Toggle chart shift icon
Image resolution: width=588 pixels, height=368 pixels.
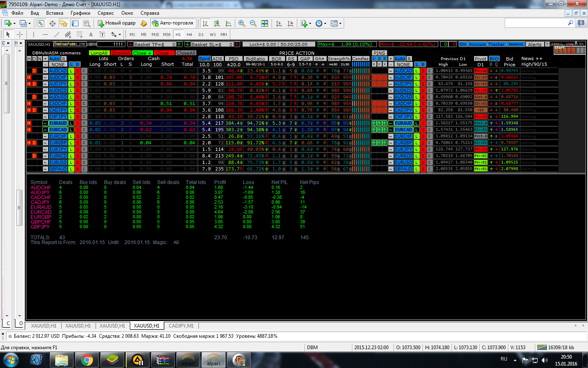[x=290, y=23]
